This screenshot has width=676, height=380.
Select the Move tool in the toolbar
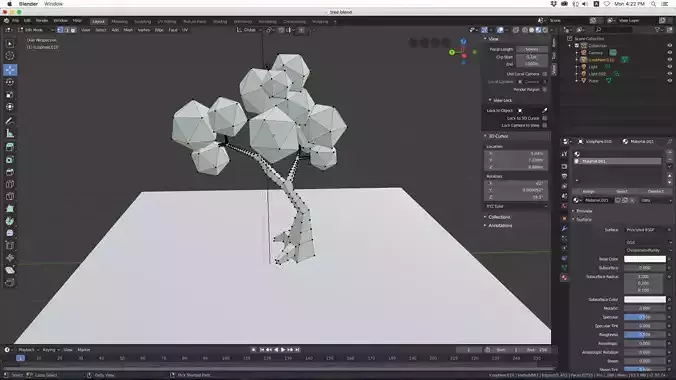10,69
